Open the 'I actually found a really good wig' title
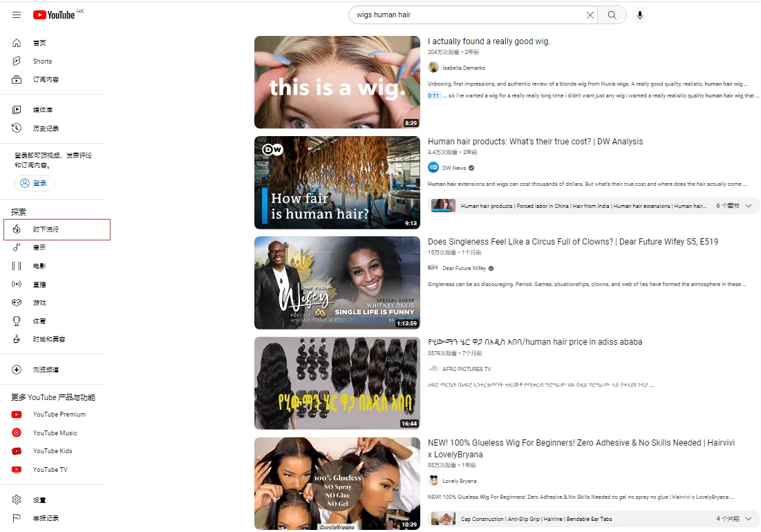 coord(489,41)
